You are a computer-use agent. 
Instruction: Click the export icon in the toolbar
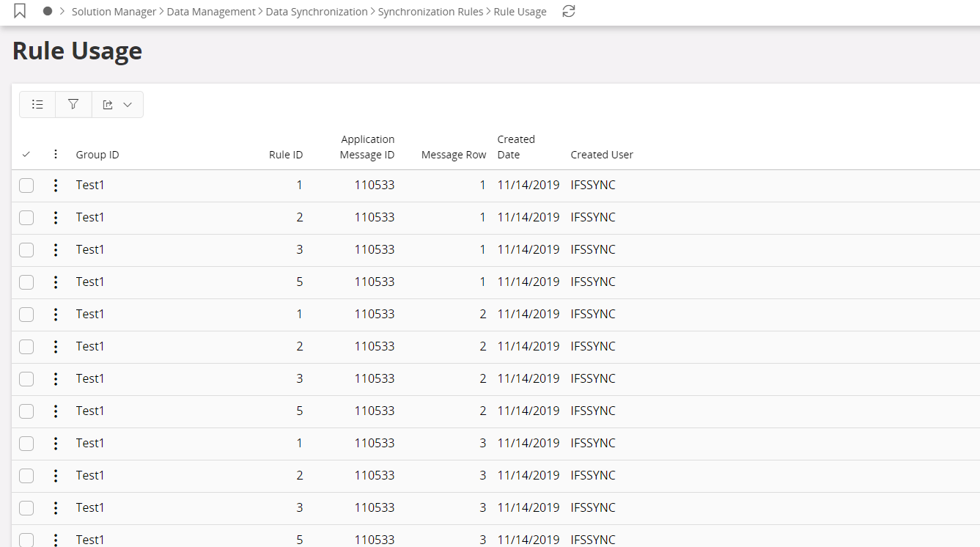click(108, 105)
